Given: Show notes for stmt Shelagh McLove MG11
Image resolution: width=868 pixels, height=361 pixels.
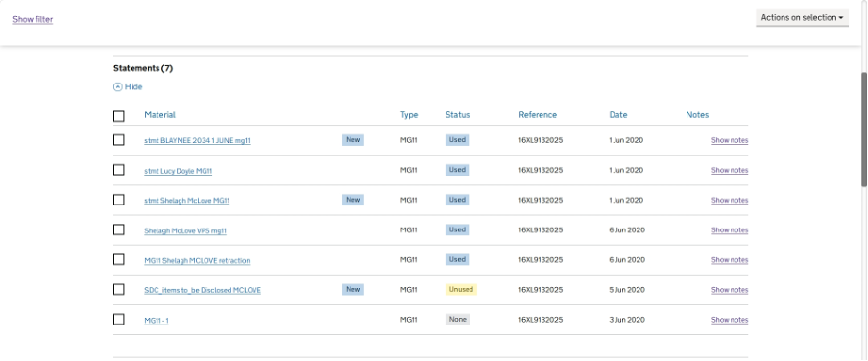Looking at the screenshot, I should pyautogui.click(x=730, y=201).
